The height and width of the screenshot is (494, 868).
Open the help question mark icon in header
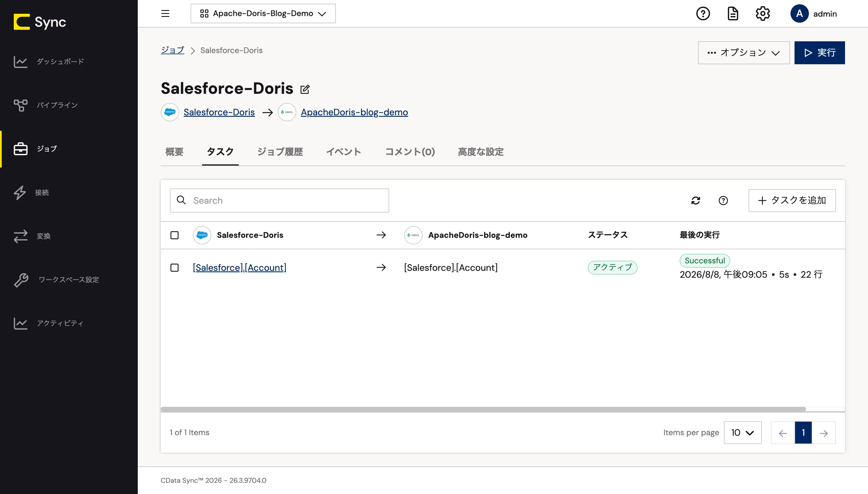point(703,13)
